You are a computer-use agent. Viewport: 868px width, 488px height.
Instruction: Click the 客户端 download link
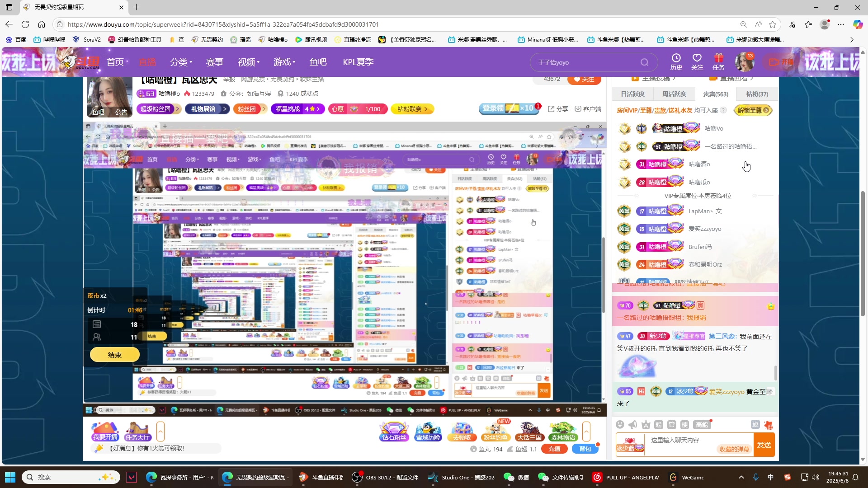pos(588,109)
